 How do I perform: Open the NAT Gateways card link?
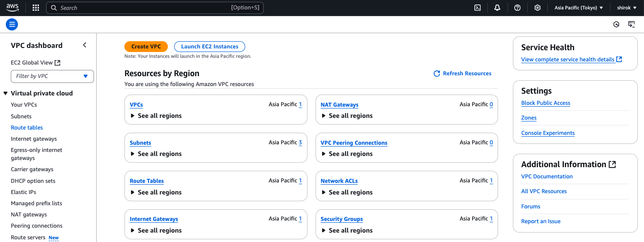tap(339, 105)
